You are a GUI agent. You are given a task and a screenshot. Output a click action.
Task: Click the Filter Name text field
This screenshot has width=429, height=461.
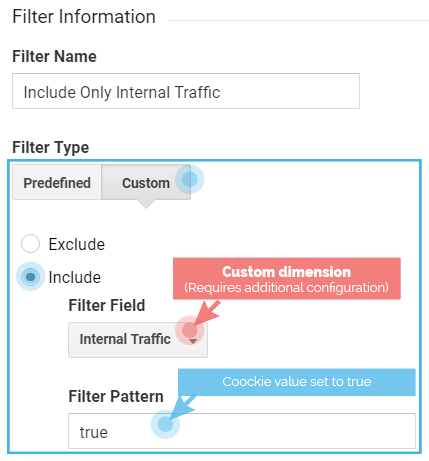click(186, 91)
